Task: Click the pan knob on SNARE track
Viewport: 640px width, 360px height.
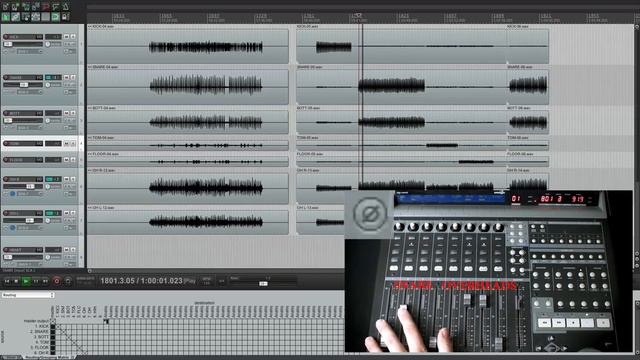Action: point(48,85)
